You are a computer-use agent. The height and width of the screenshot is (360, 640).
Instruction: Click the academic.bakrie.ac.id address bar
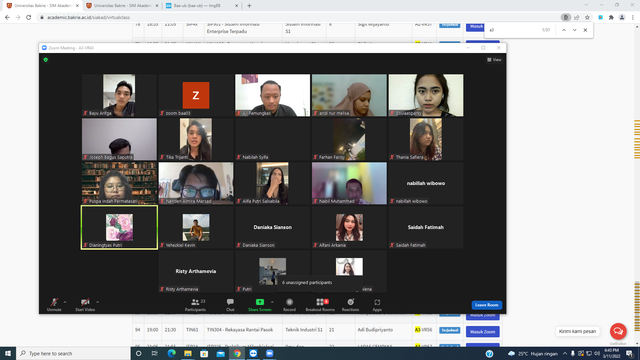[x=300, y=18]
